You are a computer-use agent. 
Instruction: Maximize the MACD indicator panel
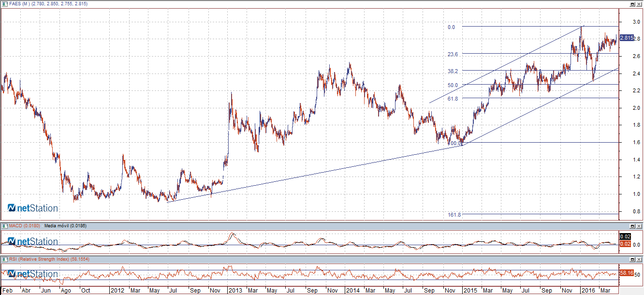pyautogui.click(x=632, y=226)
